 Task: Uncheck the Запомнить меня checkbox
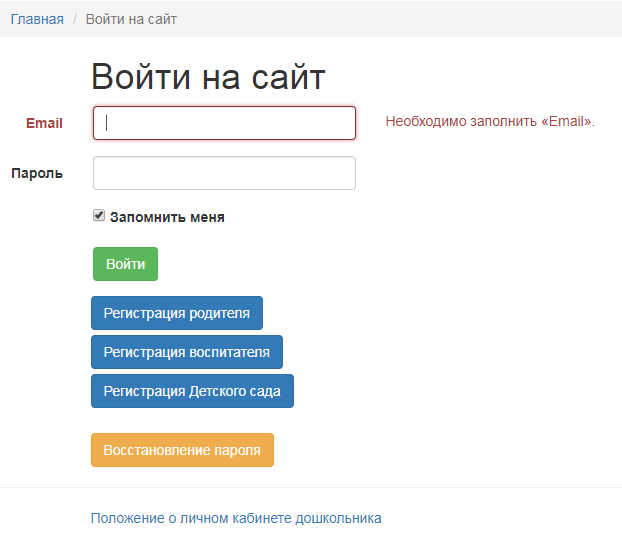tap(99, 215)
